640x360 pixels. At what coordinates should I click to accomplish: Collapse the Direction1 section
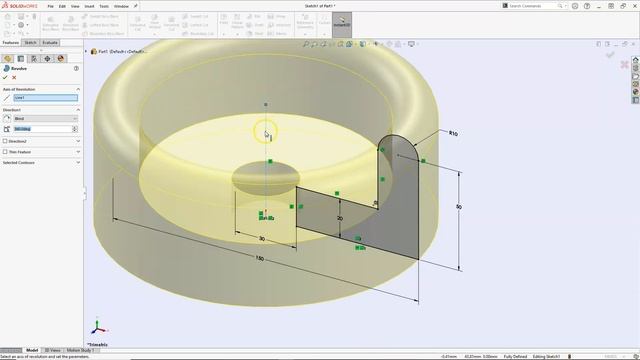point(78,110)
